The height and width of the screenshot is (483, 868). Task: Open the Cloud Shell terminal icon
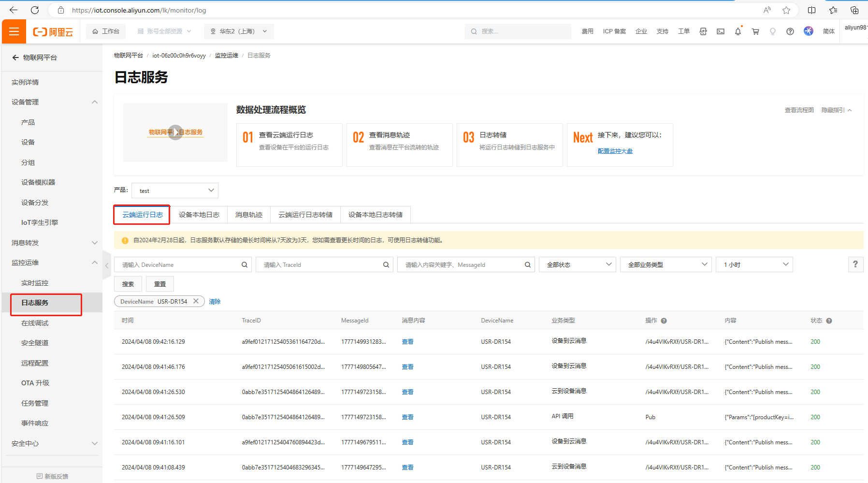(x=720, y=31)
